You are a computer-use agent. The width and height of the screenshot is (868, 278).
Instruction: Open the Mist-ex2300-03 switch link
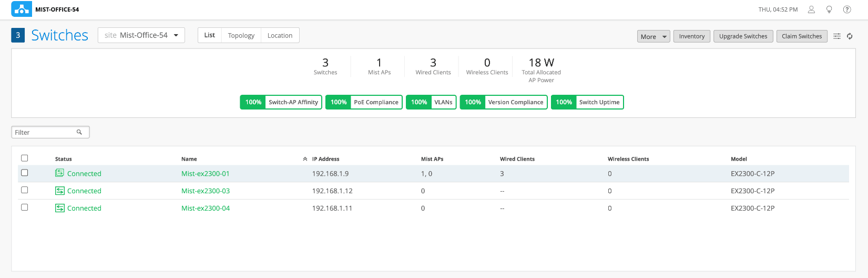point(206,191)
